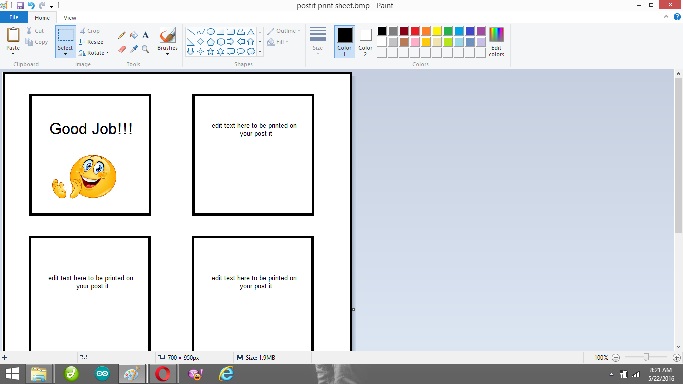Select the Brushes tool icon
Image resolution: width=683 pixels, height=384 pixels.
[x=167, y=36]
